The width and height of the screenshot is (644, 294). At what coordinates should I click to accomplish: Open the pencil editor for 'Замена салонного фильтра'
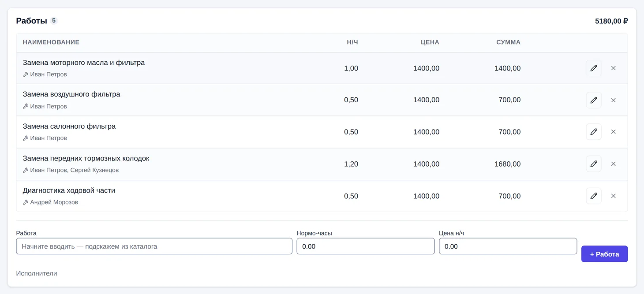tap(593, 132)
